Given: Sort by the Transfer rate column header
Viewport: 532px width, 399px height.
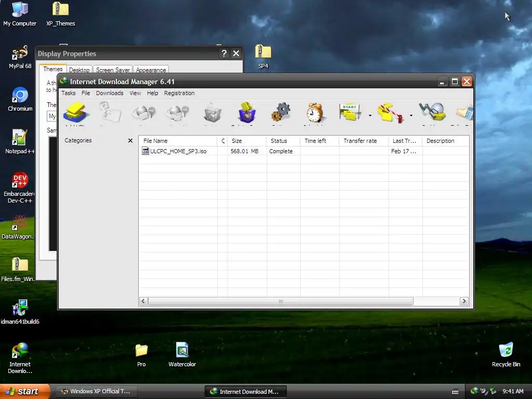Looking at the screenshot, I should pyautogui.click(x=364, y=141).
